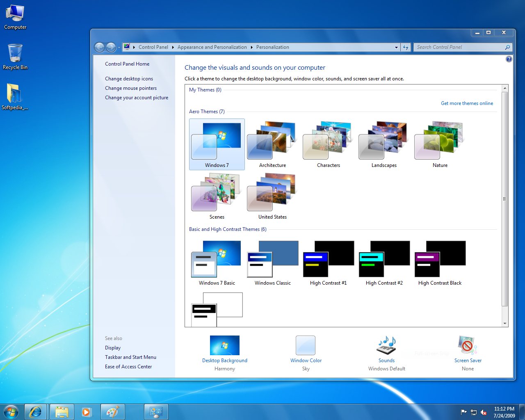Select the Recycle Bin desktop icon

tap(15, 57)
